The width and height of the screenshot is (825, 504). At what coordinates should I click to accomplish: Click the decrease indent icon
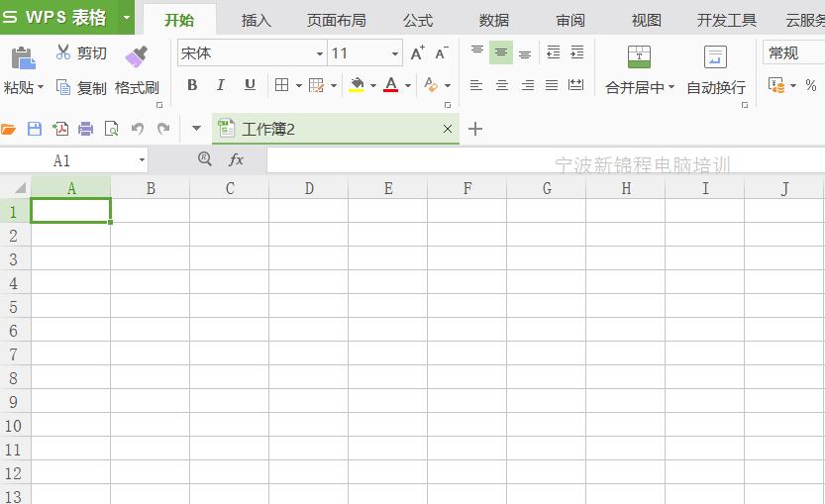(554, 52)
